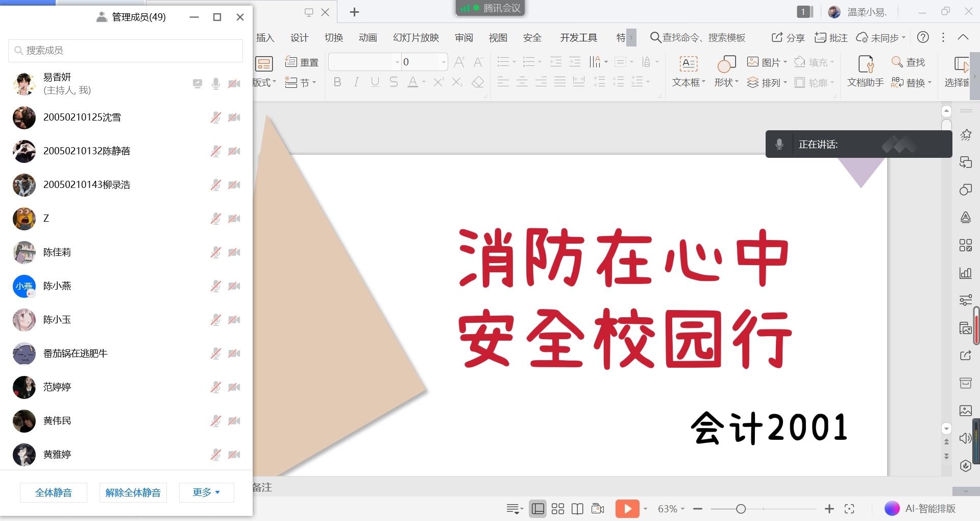Click the Italic formatting icon
Viewport: 980px width, 521px height.
(x=356, y=82)
